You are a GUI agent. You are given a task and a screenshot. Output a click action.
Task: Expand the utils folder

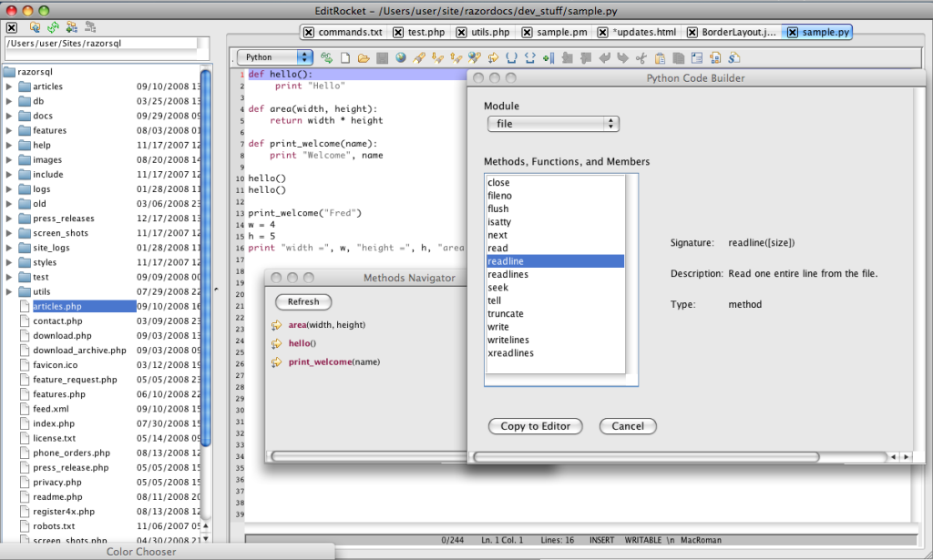pyautogui.click(x=9, y=291)
